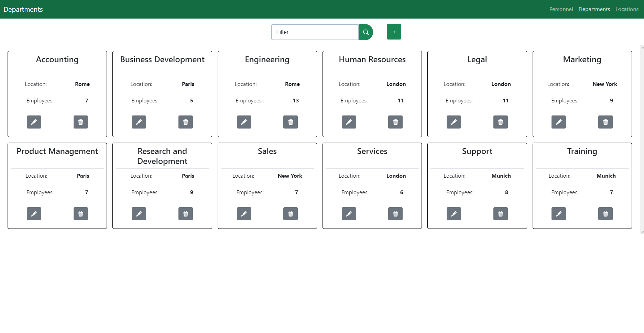The width and height of the screenshot is (644, 333).
Task: Edit the Product Management department
Action: [34, 214]
